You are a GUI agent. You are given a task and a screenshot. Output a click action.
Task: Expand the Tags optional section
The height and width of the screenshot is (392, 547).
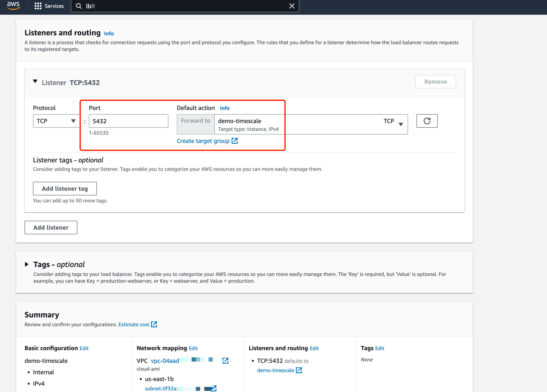(x=27, y=265)
